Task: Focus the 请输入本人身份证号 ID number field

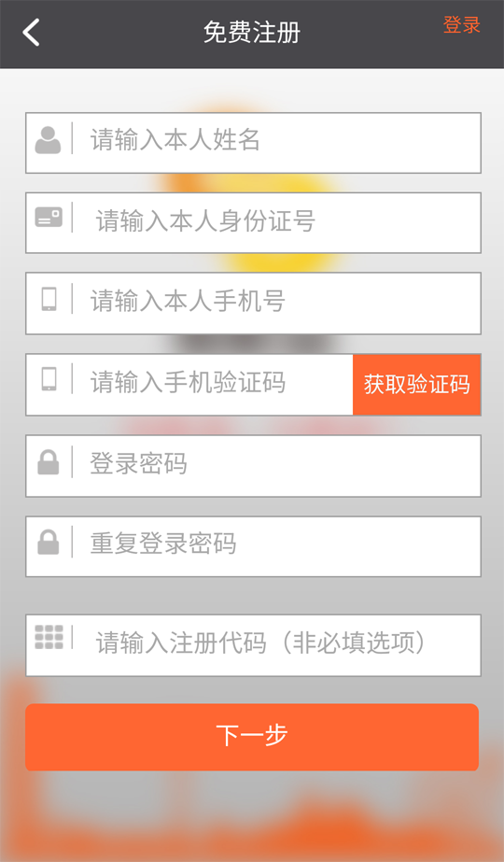Action: [x=253, y=222]
